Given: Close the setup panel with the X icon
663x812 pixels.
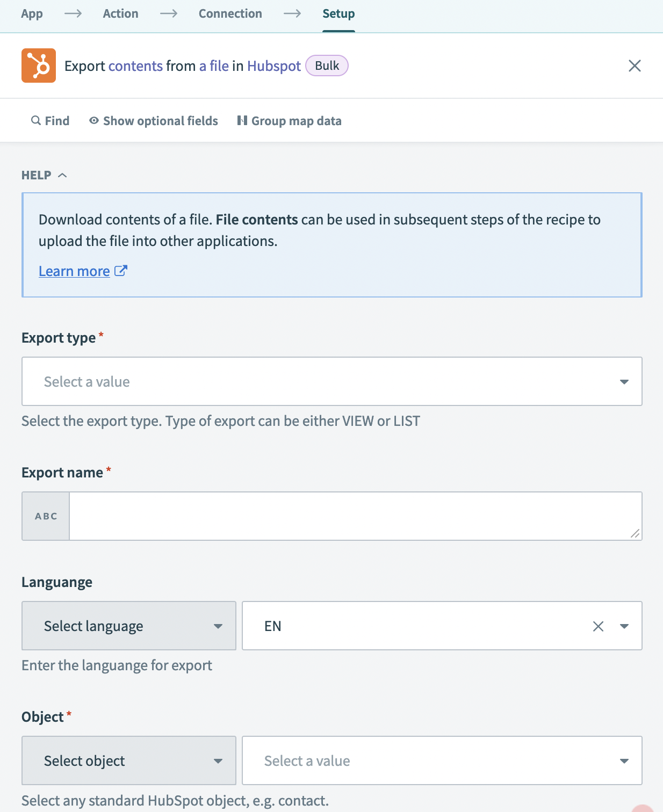Looking at the screenshot, I should (635, 66).
